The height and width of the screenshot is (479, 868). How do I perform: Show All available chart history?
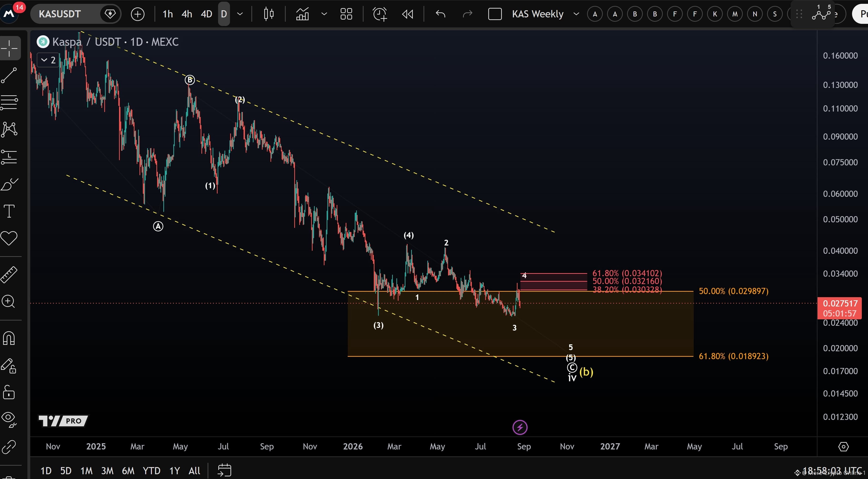pyautogui.click(x=195, y=471)
